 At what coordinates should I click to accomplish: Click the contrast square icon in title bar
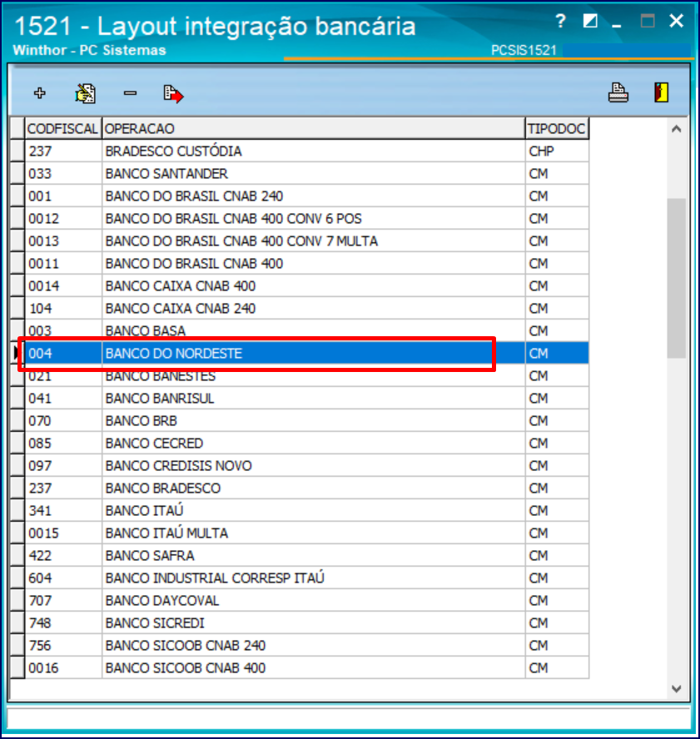pos(590,21)
